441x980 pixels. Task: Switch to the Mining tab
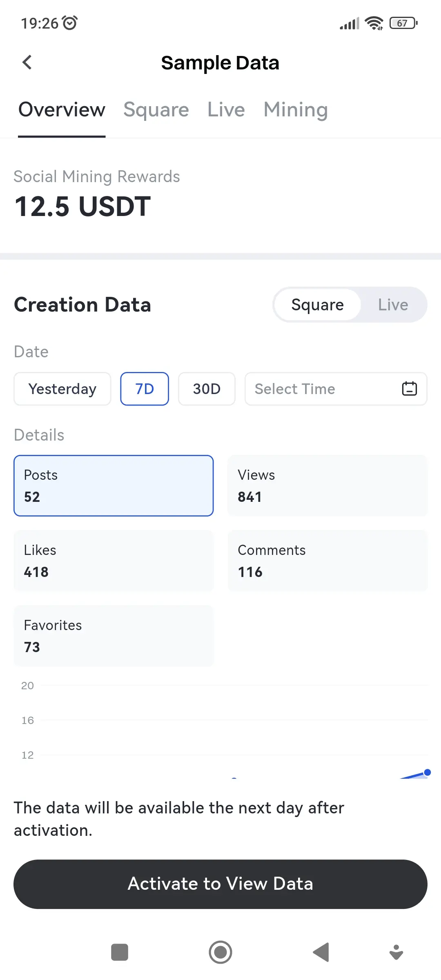click(x=296, y=109)
